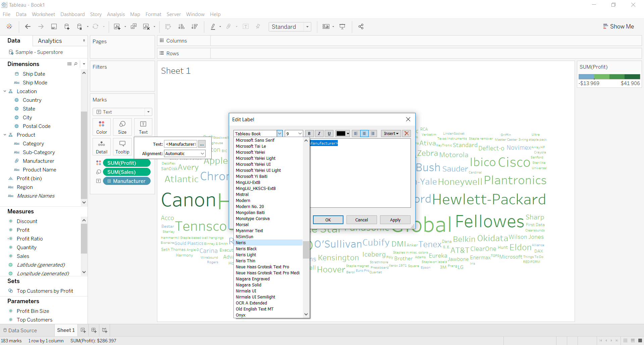Screen dimensions: 644x345
Task: Open the font size dropdown
Action: click(300, 133)
